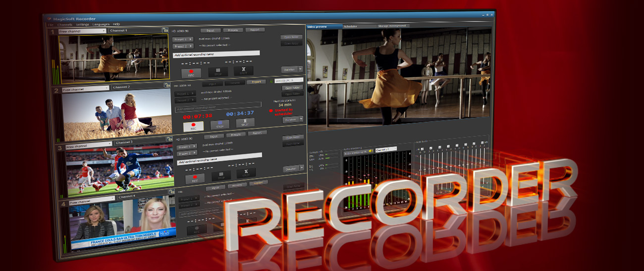Click Channel 2 Report button
The width and height of the screenshot is (644, 271).
tap(256, 82)
